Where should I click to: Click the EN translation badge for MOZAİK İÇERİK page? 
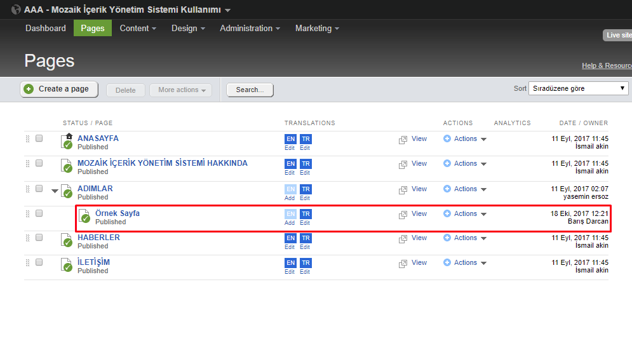click(x=291, y=164)
